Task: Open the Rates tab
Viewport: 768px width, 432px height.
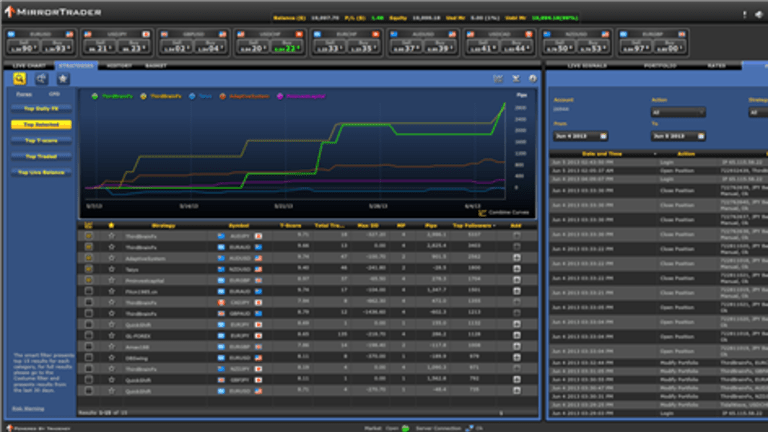Action: click(x=717, y=66)
